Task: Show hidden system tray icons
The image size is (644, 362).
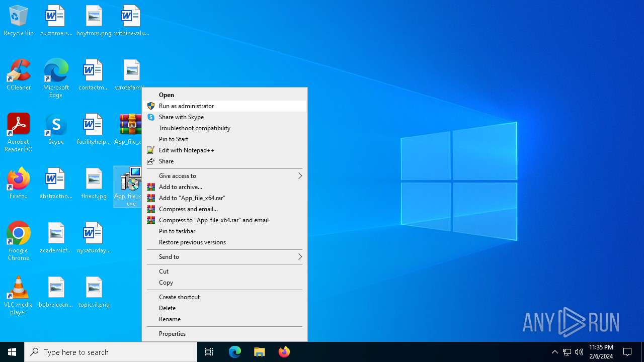Action: pyautogui.click(x=555, y=352)
